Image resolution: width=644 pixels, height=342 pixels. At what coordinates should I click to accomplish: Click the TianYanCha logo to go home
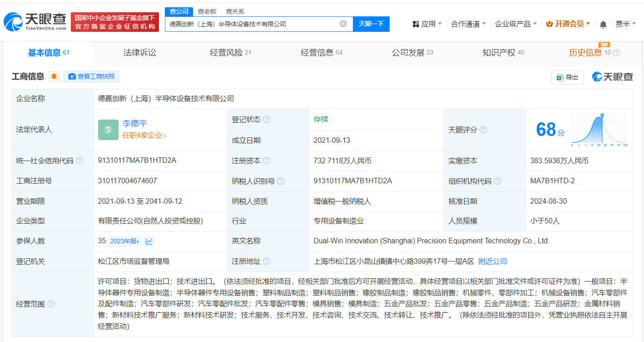[x=35, y=22]
